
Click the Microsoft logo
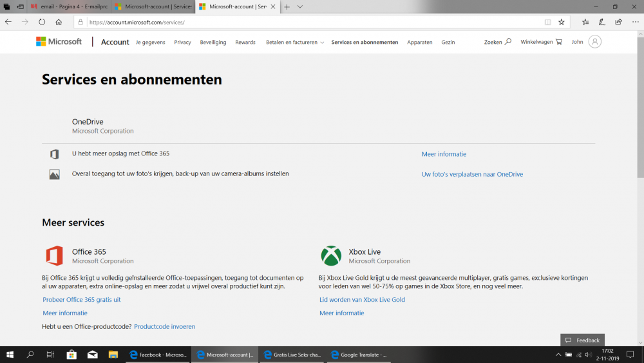[x=59, y=41]
